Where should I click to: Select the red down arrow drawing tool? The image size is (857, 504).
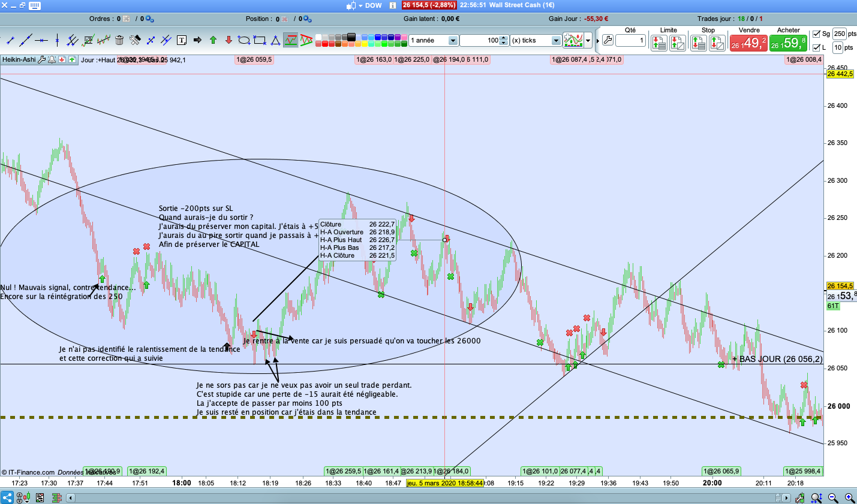pyautogui.click(x=228, y=40)
